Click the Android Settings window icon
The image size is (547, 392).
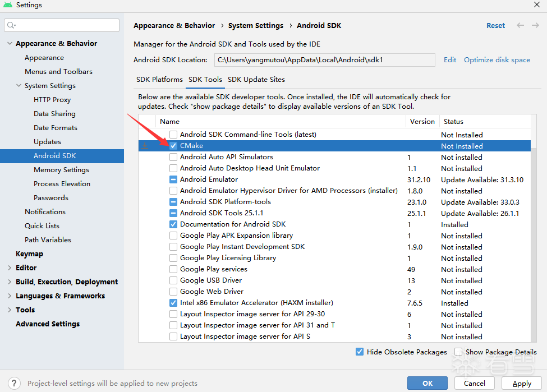pyautogui.click(x=8, y=5)
